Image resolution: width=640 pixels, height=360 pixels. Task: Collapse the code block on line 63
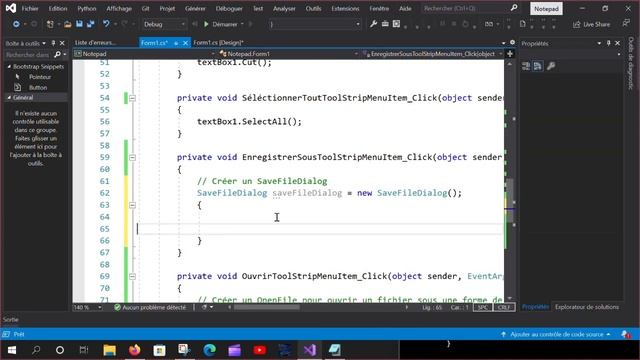point(132,205)
